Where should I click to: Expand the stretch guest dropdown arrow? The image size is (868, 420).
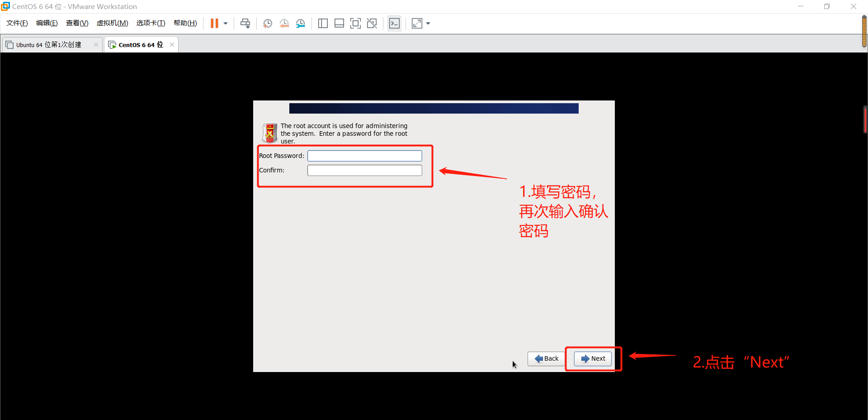coord(428,24)
